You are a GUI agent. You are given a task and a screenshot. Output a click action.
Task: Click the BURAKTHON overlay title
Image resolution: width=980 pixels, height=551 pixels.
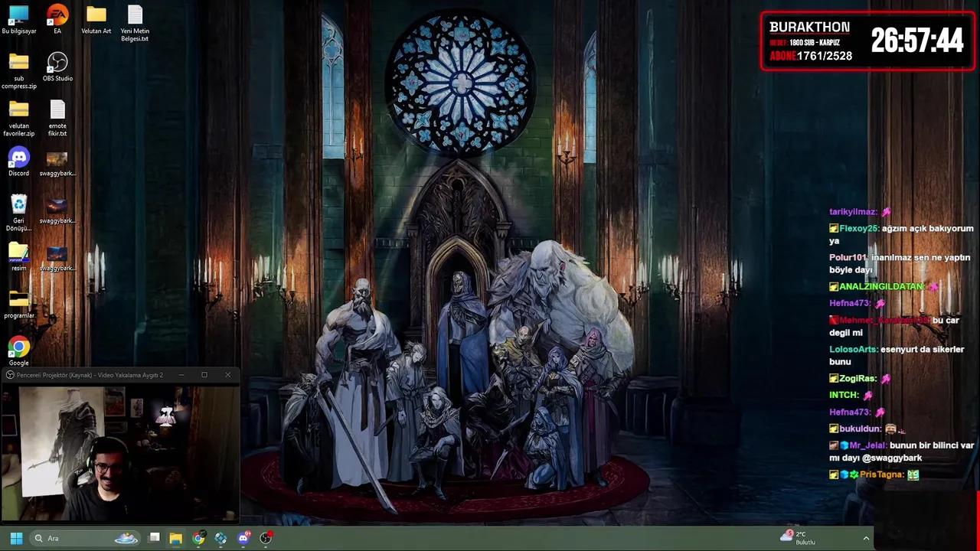click(809, 27)
